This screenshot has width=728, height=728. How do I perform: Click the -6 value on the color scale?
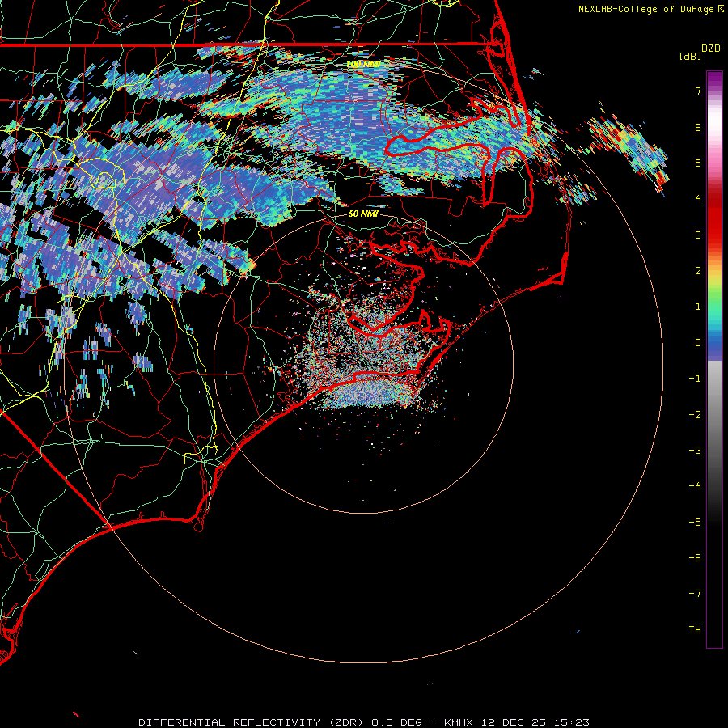click(x=695, y=558)
